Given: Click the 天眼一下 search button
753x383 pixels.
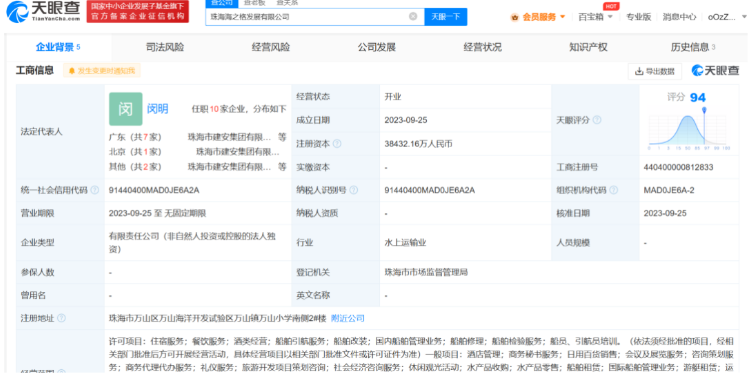Looking at the screenshot, I should click(446, 17).
